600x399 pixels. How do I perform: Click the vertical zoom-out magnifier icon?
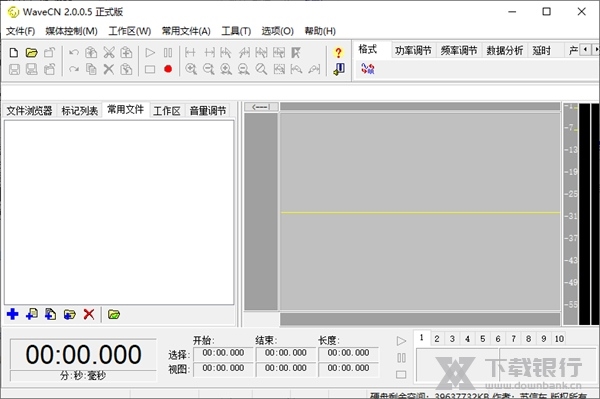tap(244, 69)
